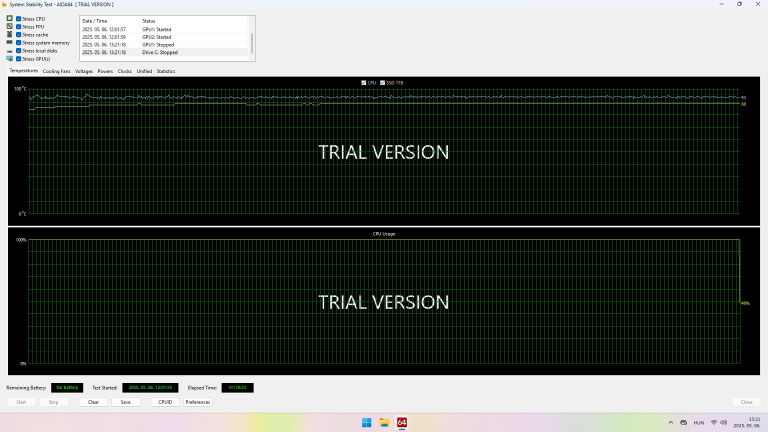Select the 'GPU2: Started' log row

click(x=165, y=37)
